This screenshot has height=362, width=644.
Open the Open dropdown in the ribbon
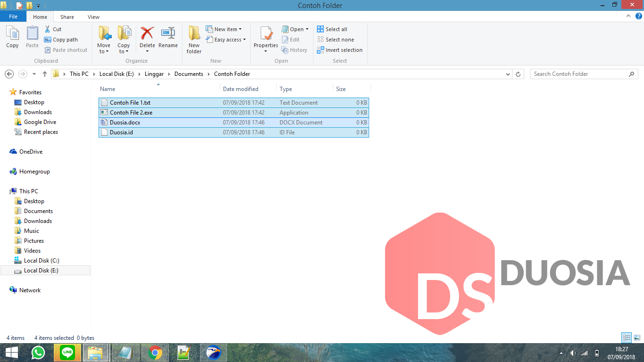tap(295, 29)
